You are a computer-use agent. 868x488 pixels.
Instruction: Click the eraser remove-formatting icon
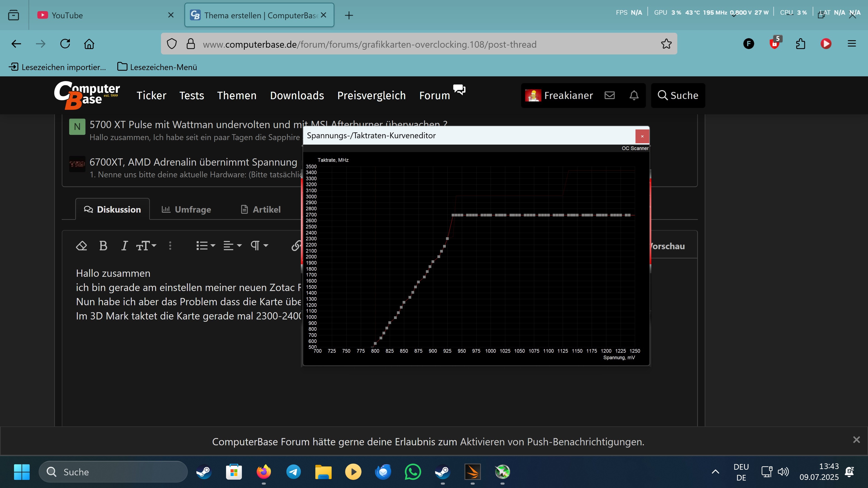coord(82,246)
